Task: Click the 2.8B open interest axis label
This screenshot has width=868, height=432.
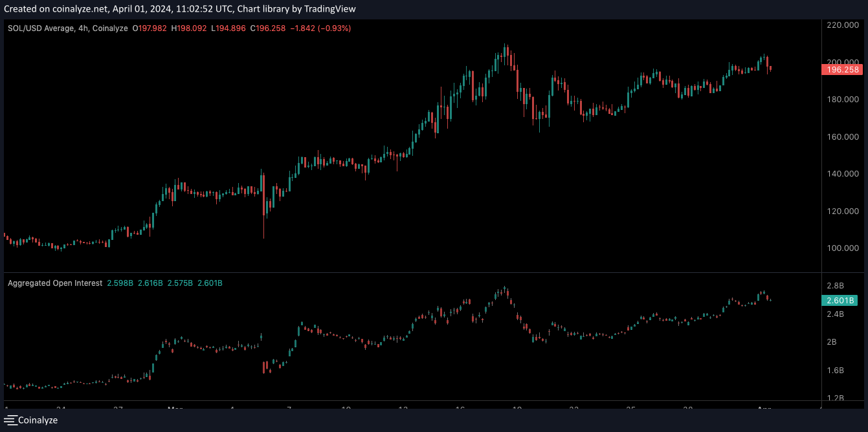Action: pos(836,285)
